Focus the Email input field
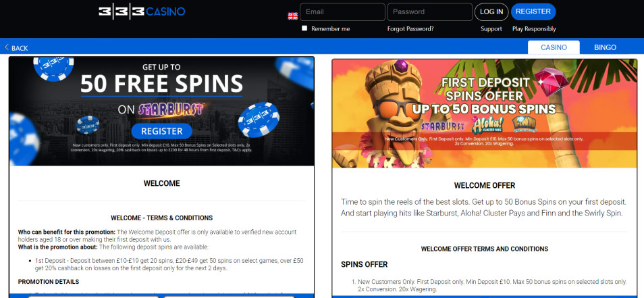Screen dimensions: 644x298 (342, 12)
